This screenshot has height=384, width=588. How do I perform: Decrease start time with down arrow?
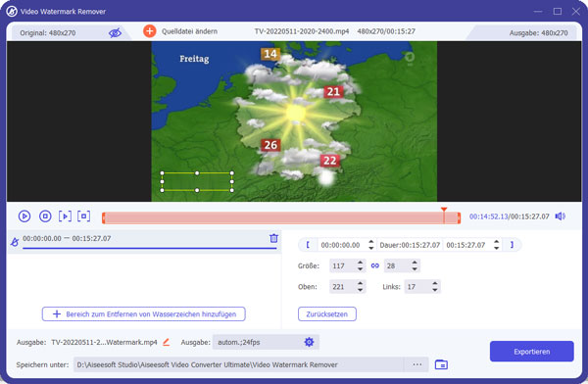point(370,248)
